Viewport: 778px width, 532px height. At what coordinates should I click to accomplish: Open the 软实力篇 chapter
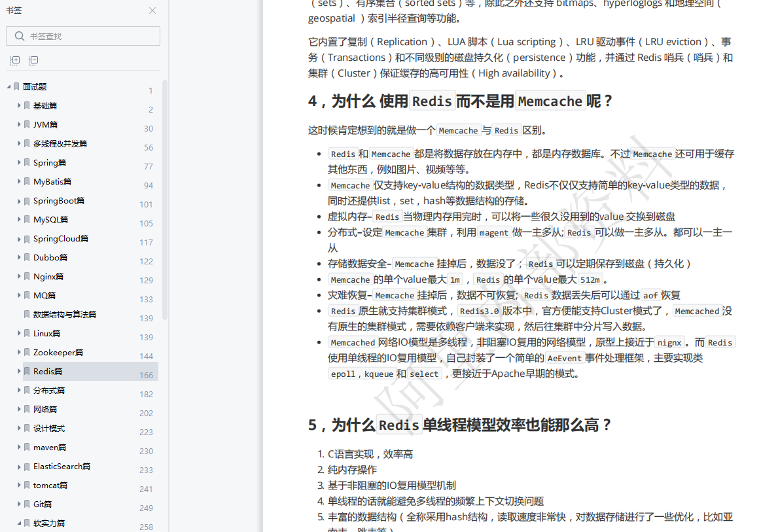click(x=50, y=523)
